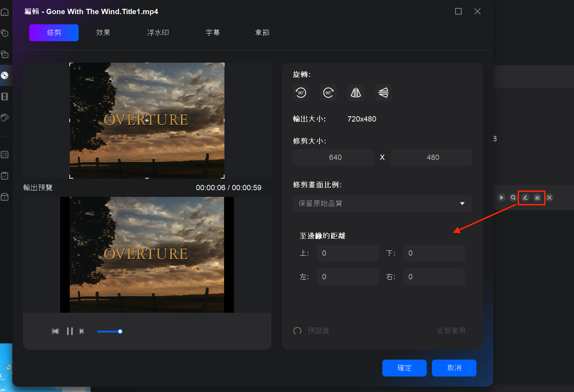Screen dimensions: 574x392
Task: Click the 輸出預覽 output preview video
Action: pos(147,255)
